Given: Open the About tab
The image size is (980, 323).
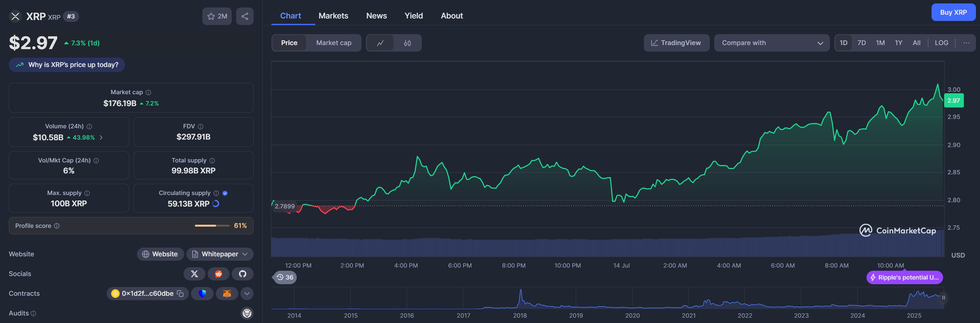Looking at the screenshot, I should coord(452,16).
